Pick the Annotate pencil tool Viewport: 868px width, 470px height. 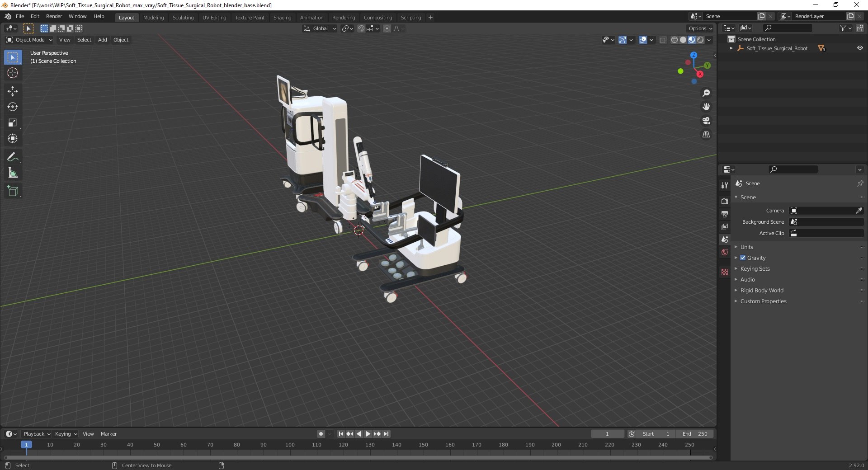click(x=13, y=157)
